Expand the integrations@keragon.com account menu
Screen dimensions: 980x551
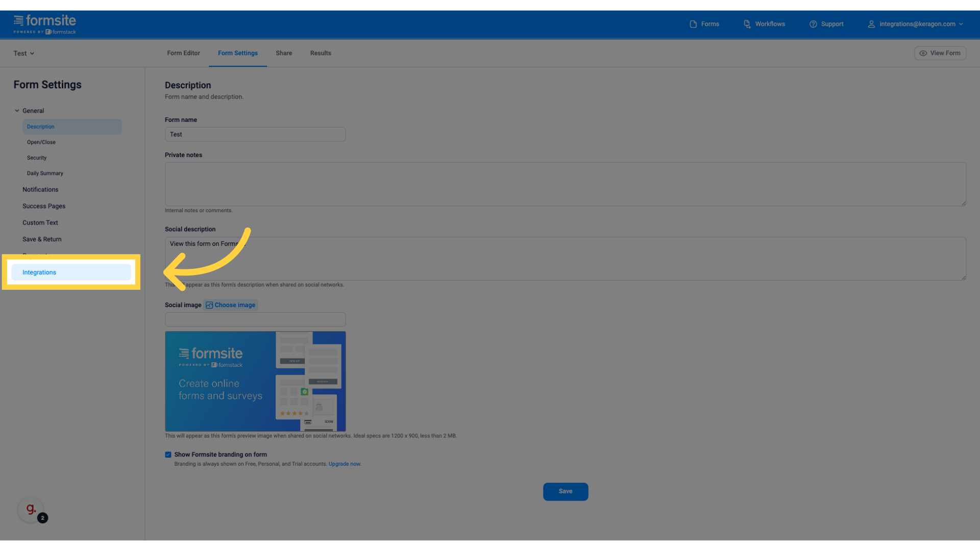pos(916,24)
